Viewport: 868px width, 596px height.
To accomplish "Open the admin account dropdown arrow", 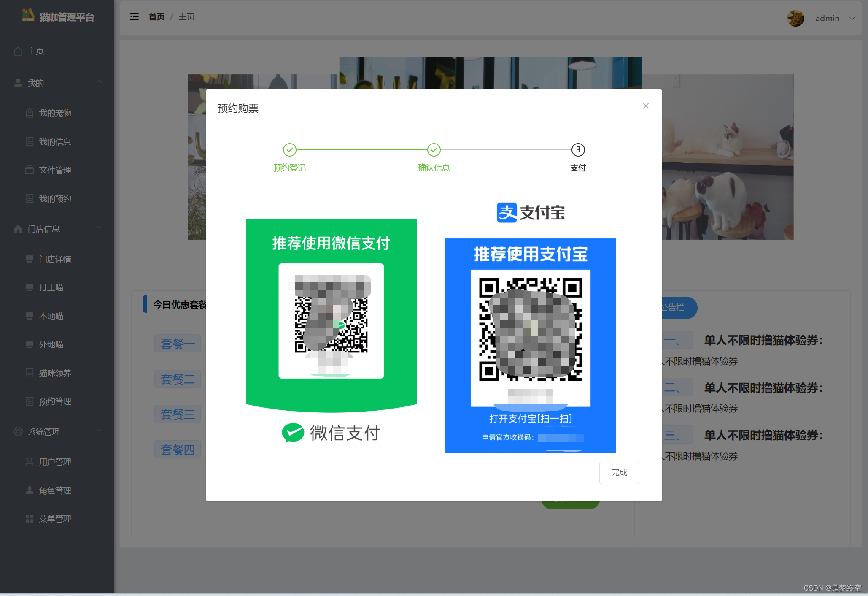I will pos(852,18).
